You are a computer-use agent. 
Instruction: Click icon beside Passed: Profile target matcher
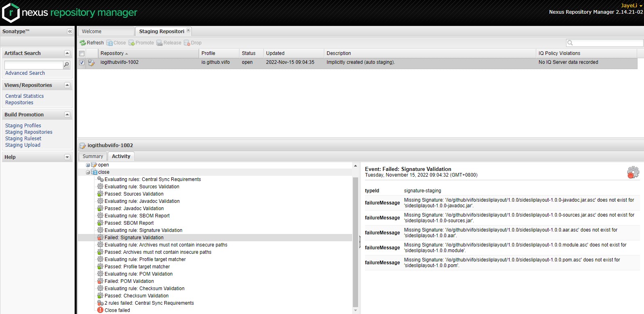tap(100, 267)
